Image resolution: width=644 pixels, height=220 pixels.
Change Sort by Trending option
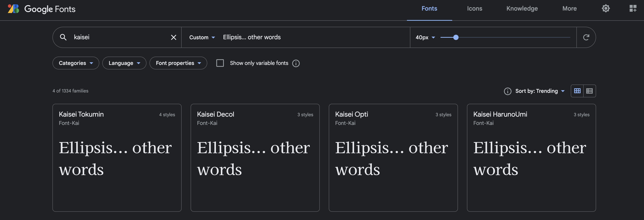(539, 91)
